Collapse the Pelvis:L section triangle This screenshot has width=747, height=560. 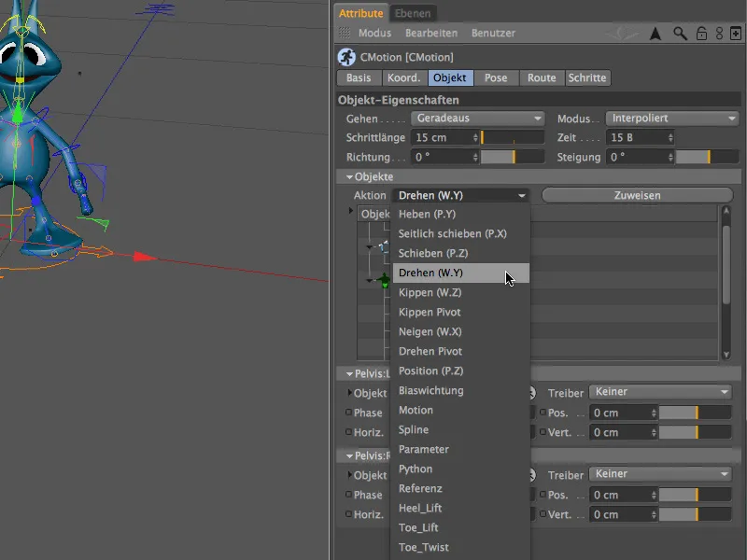point(349,374)
